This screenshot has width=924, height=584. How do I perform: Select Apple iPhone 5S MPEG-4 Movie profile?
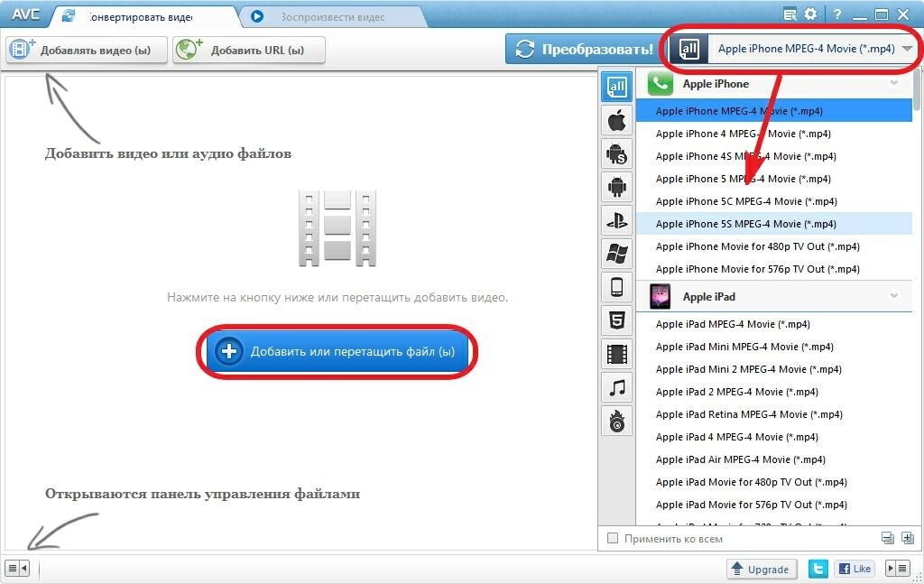(x=745, y=224)
